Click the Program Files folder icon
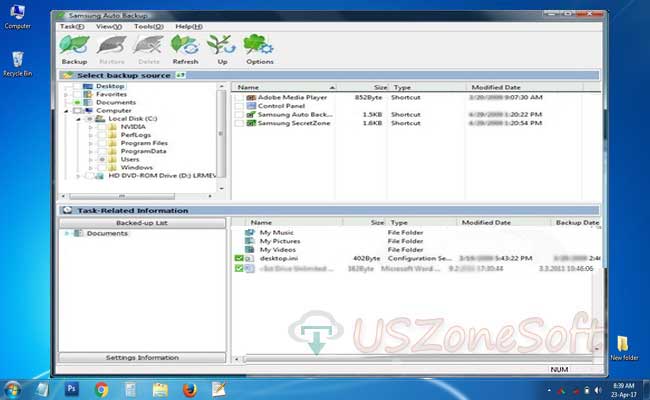650x400 pixels. click(x=112, y=143)
